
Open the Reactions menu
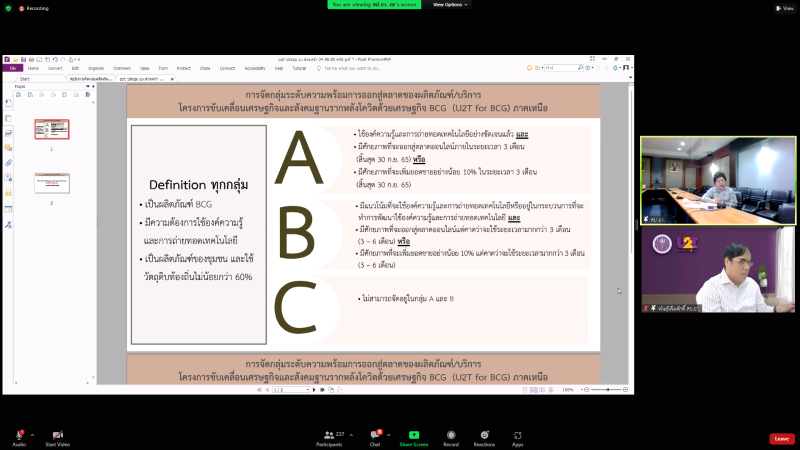coord(484,435)
